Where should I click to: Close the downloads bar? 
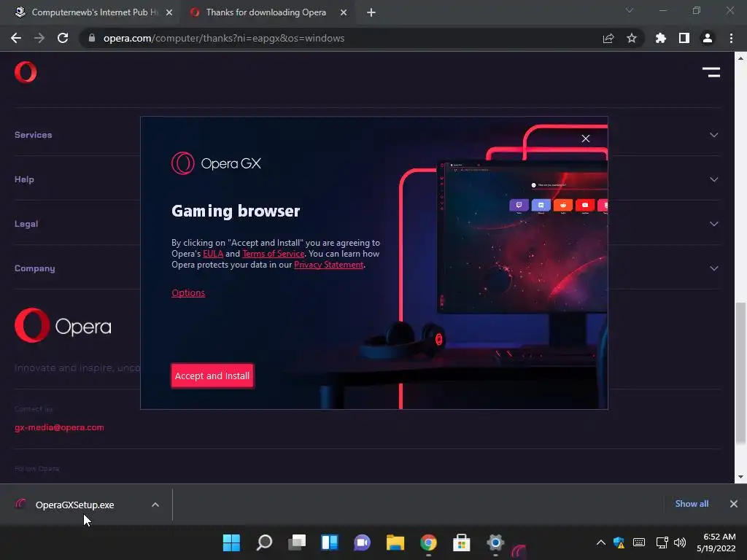734,504
